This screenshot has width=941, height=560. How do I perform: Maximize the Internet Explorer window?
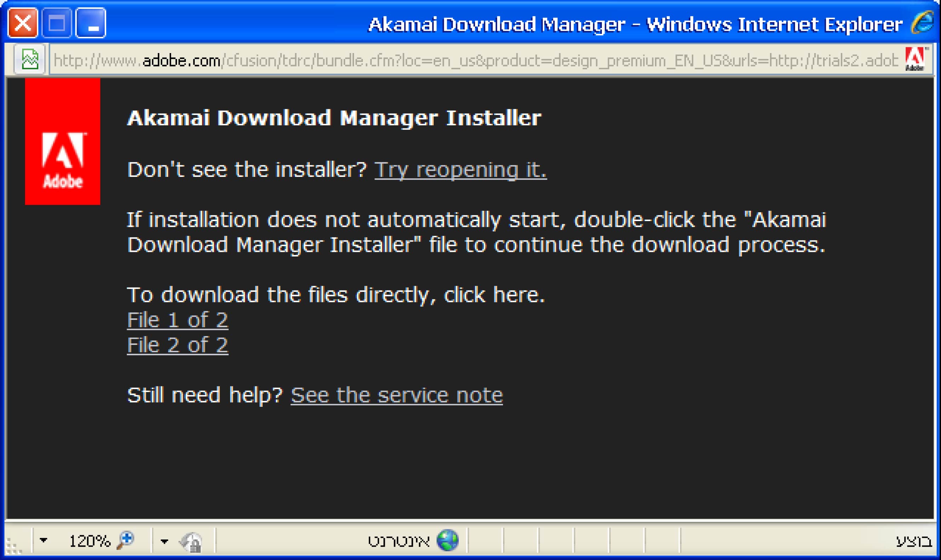(x=57, y=23)
